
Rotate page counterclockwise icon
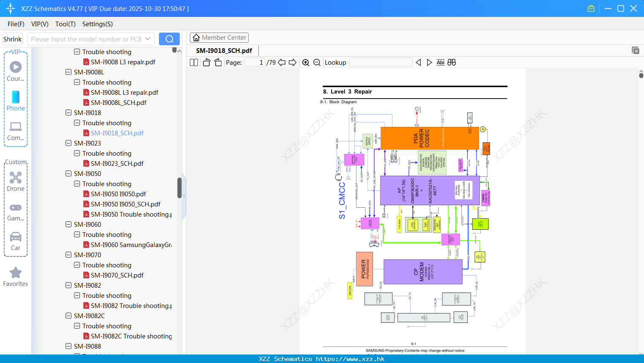(206, 63)
